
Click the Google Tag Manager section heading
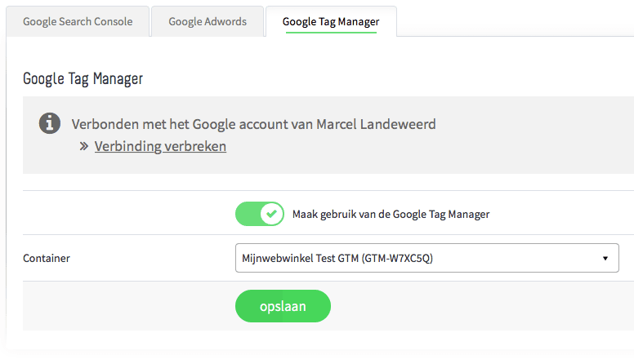click(83, 79)
